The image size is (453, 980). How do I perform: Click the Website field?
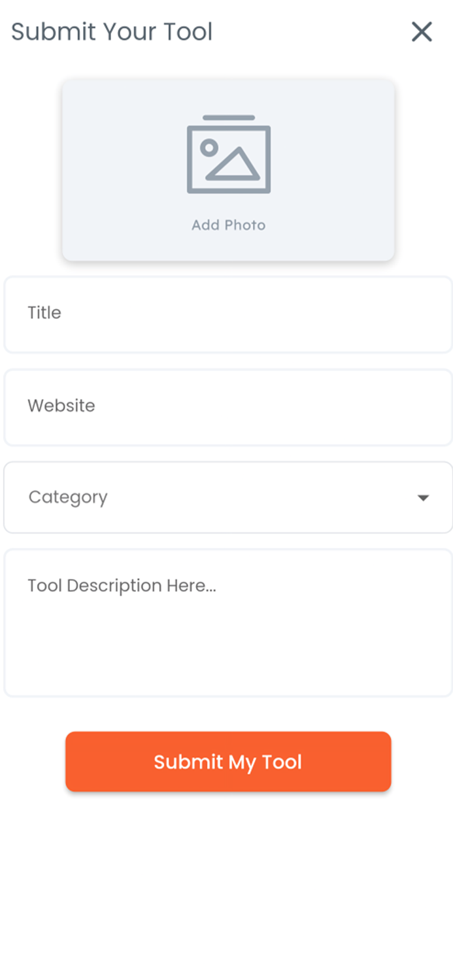228,406
